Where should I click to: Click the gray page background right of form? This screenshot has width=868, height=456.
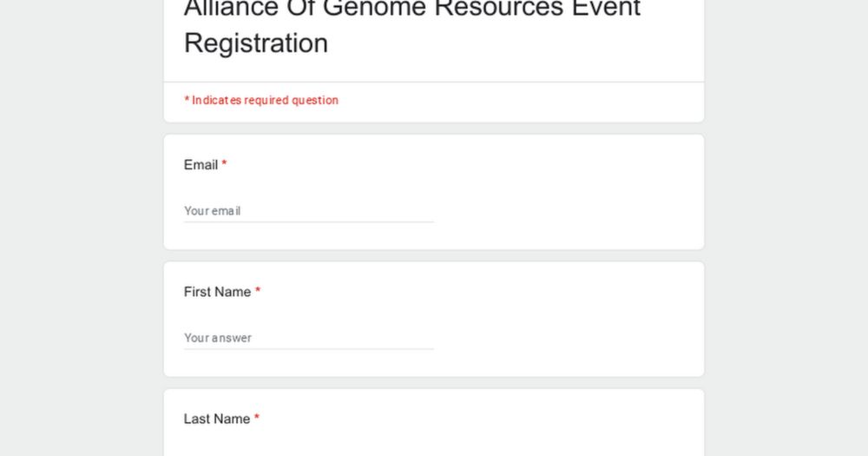tap(786, 228)
